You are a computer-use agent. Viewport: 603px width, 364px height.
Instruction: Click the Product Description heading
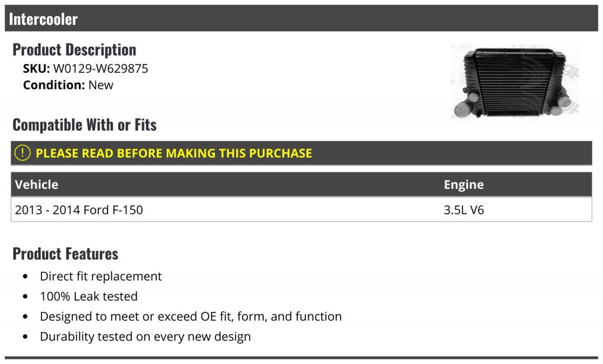[74, 49]
